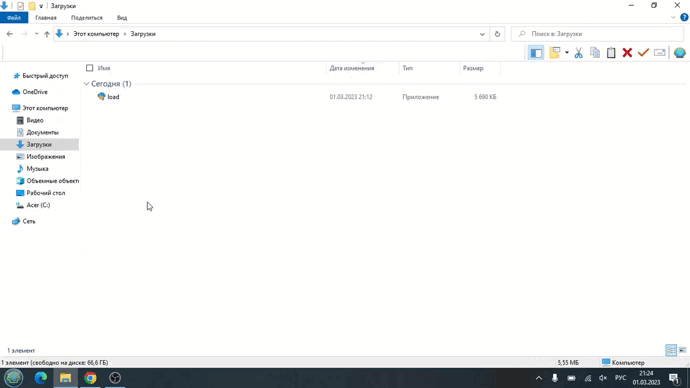
Task: Open the recent locations dropdown chevron
Action: [x=37, y=34]
